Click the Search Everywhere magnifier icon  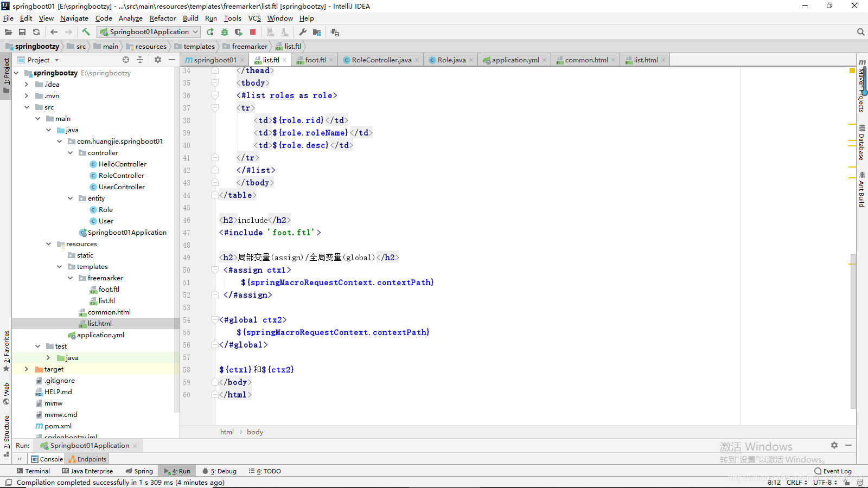click(x=860, y=32)
